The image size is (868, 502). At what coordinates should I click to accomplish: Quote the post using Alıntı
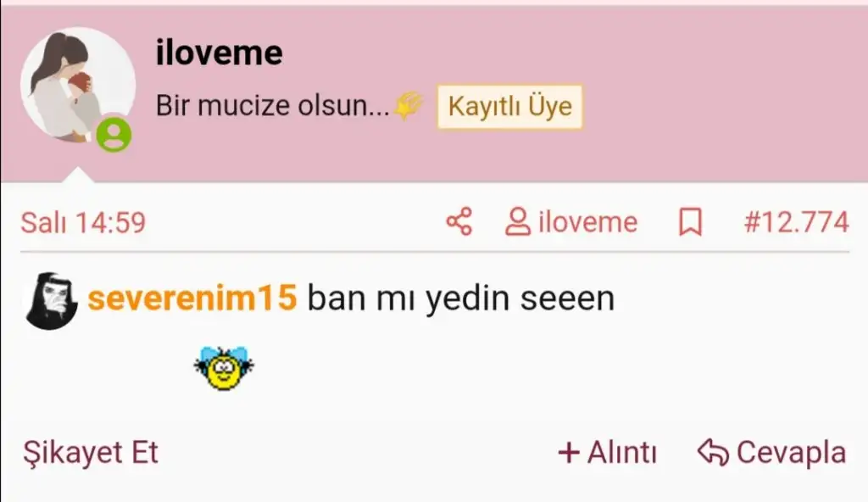(621, 452)
